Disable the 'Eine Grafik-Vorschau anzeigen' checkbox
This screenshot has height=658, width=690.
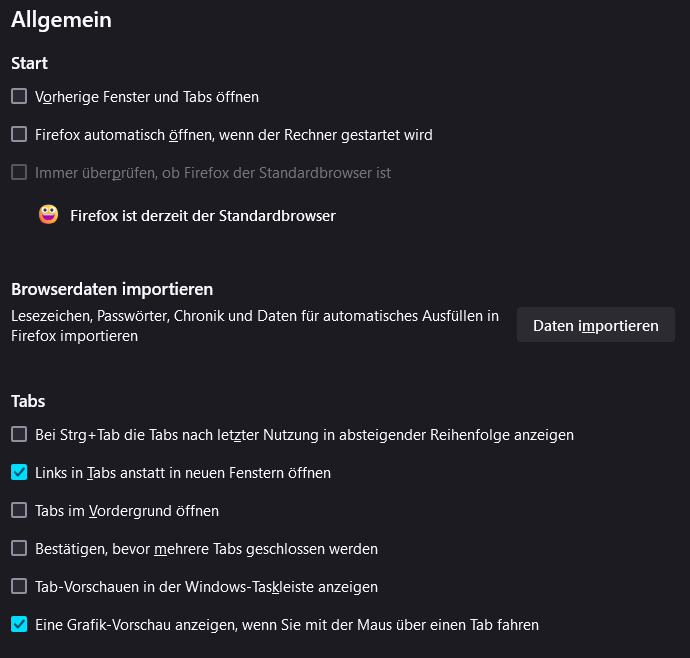pos(19,624)
